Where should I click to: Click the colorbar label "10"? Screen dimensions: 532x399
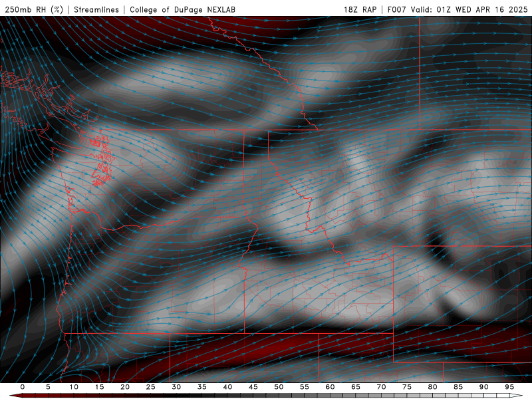click(x=74, y=387)
